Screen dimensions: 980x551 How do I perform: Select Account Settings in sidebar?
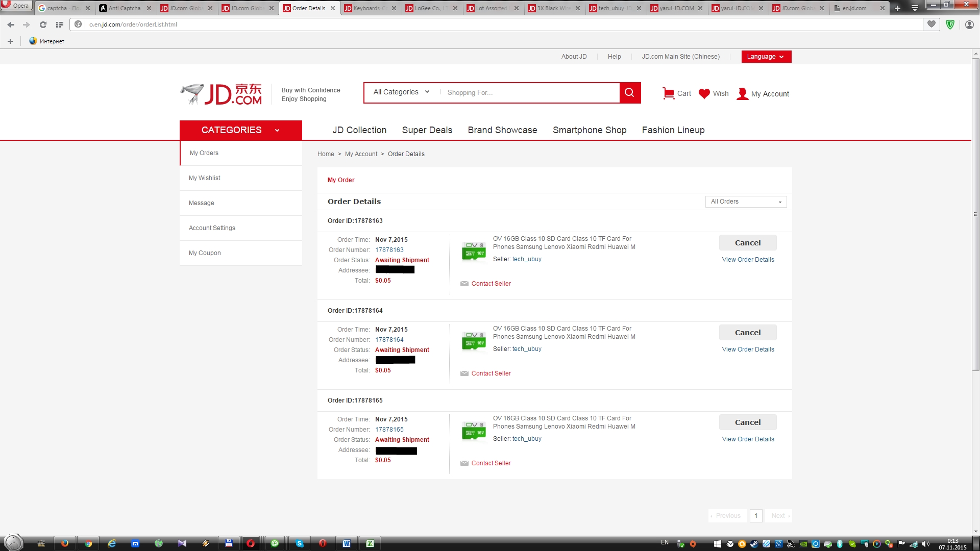click(241, 228)
